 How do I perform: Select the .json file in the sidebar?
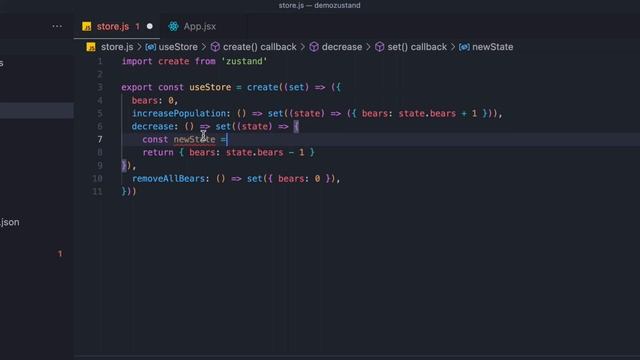10,222
